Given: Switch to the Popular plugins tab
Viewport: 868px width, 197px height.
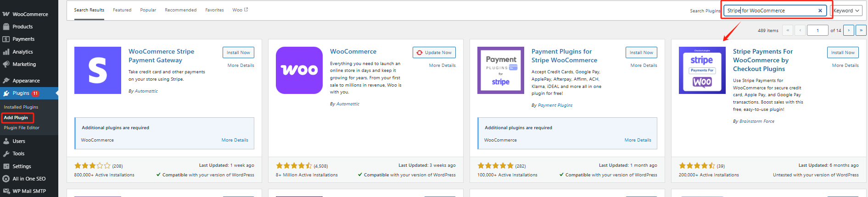Looking at the screenshot, I should 148,10.
